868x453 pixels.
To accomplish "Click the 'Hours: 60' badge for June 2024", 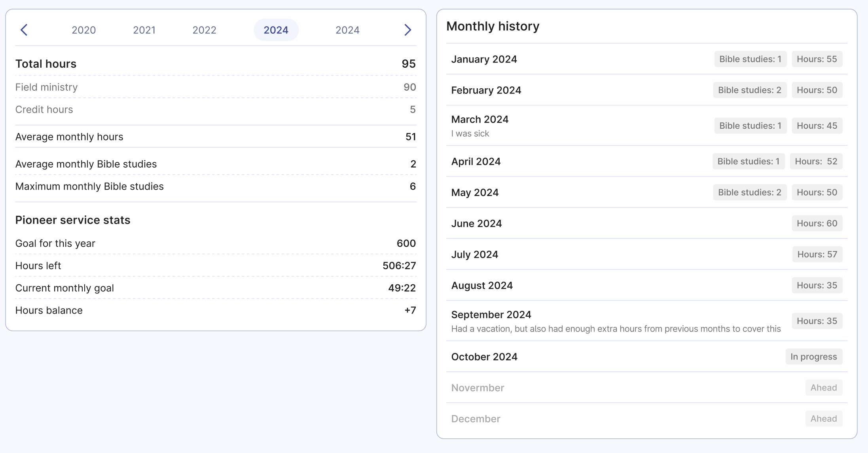I will point(817,223).
